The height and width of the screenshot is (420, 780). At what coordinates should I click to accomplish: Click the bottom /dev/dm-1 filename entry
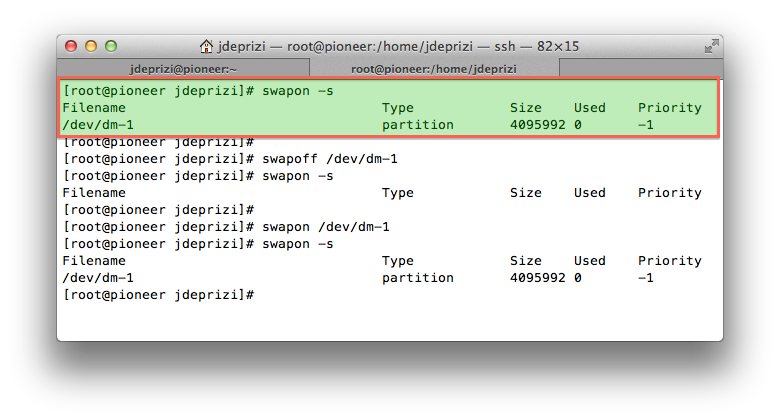tap(98, 278)
